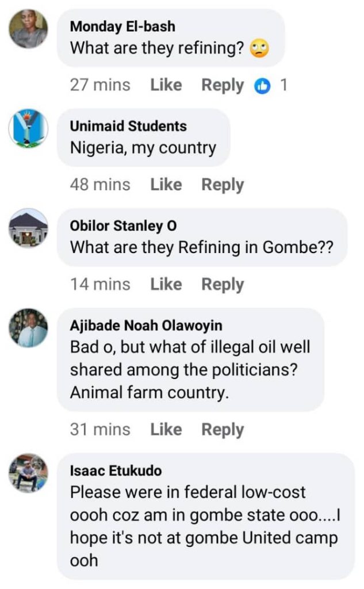Viewport: 364px width, 589px height.
Task: Like the Unimaid Students comment
Action: [166, 185]
